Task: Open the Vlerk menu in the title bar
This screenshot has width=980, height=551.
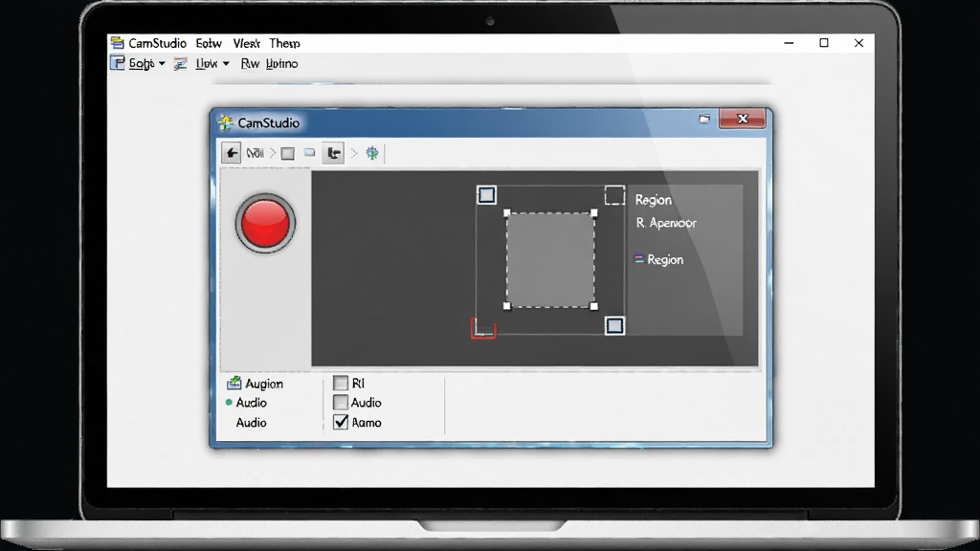Action: pyautogui.click(x=246, y=43)
